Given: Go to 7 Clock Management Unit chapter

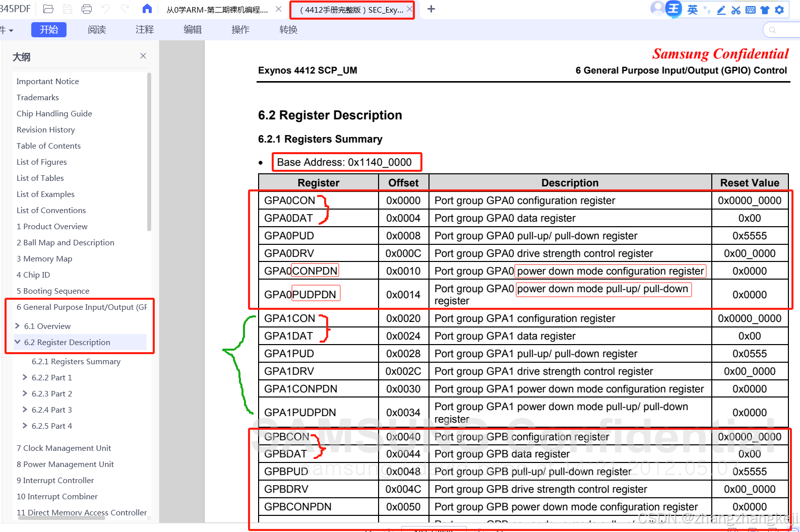Looking at the screenshot, I should pyautogui.click(x=64, y=448).
